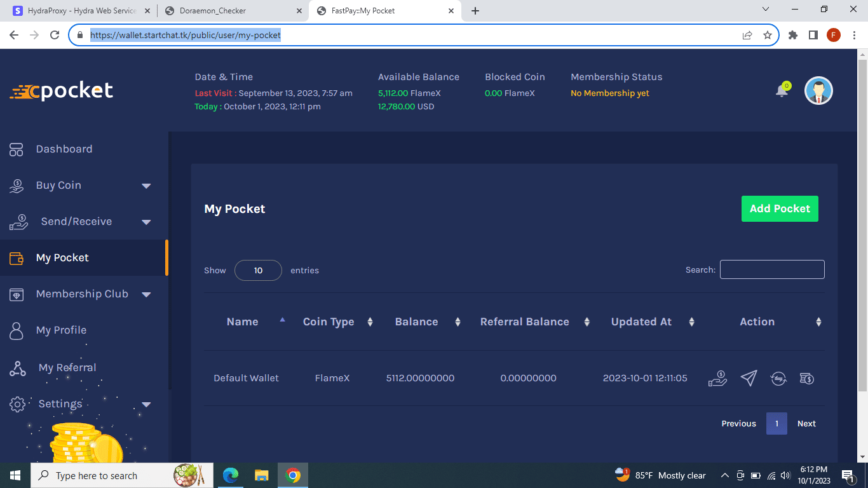Click the coin-stack icon for Default Wallet
The image size is (868, 488).
point(806,379)
